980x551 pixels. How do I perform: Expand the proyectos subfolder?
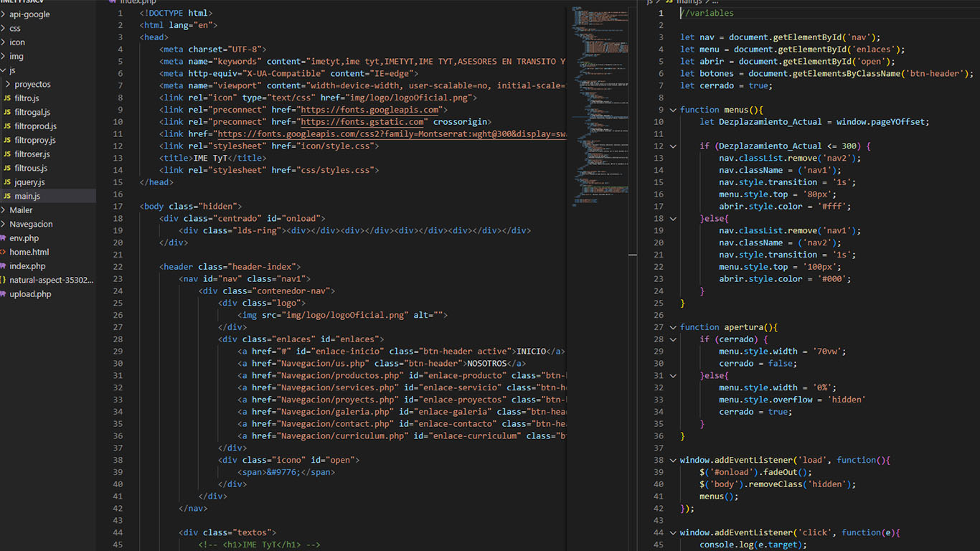click(32, 85)
